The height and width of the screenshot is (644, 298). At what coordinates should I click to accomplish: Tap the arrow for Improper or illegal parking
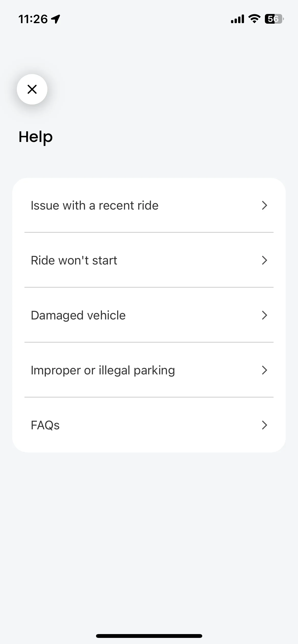265,370
